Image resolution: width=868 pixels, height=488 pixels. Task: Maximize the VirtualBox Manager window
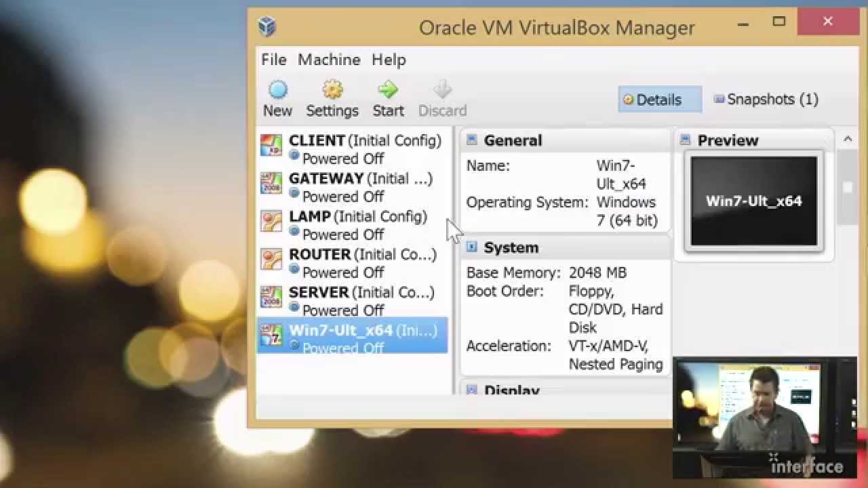pyautogui.click(x=779, y=22)
